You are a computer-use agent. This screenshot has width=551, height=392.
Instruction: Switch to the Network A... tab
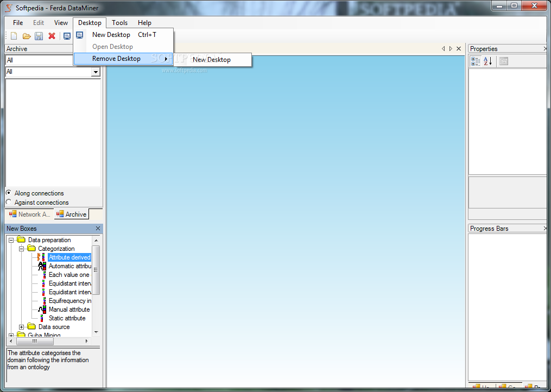pyautogui.click(x=29, y=214)
